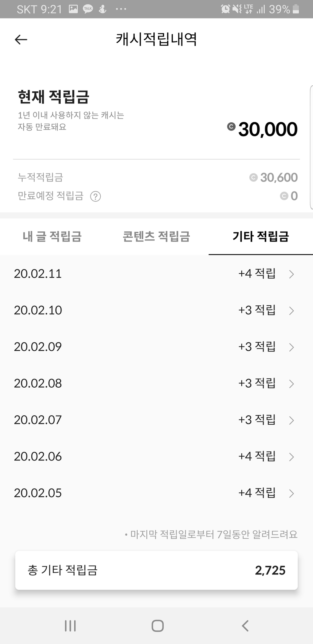This screenshot has width=313, height=644.
Task: Expand the 20.02.05 entry chevron
Action: coord(291,493)
